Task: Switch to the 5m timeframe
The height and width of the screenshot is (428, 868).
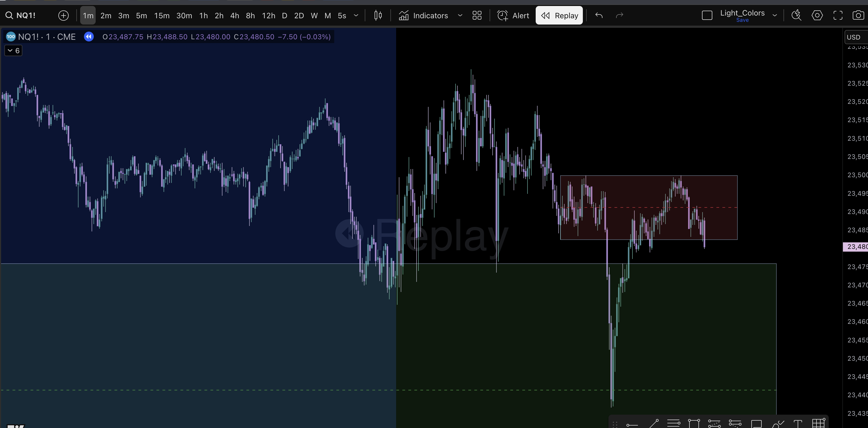Action: click(141, 16)
